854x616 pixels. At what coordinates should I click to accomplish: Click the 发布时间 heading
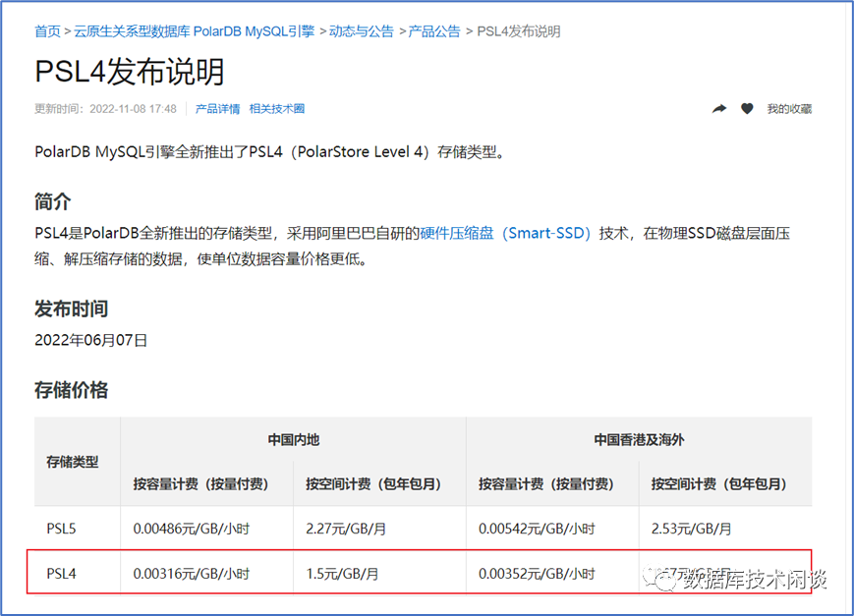tap(71, 308)
